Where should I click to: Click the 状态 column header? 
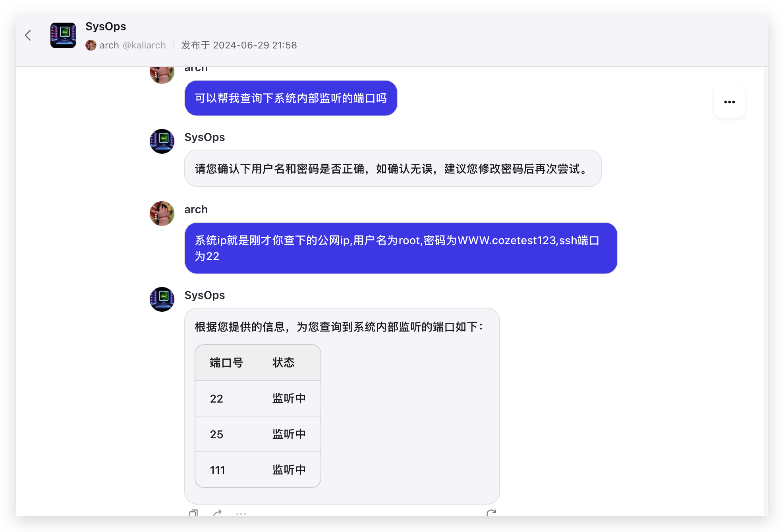point(283,362)
